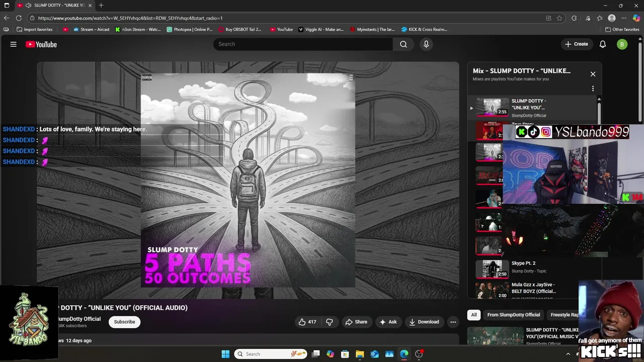Refresh the YouTube page
The width and height of the screenshot is (644, 362).
click(19, 18)
